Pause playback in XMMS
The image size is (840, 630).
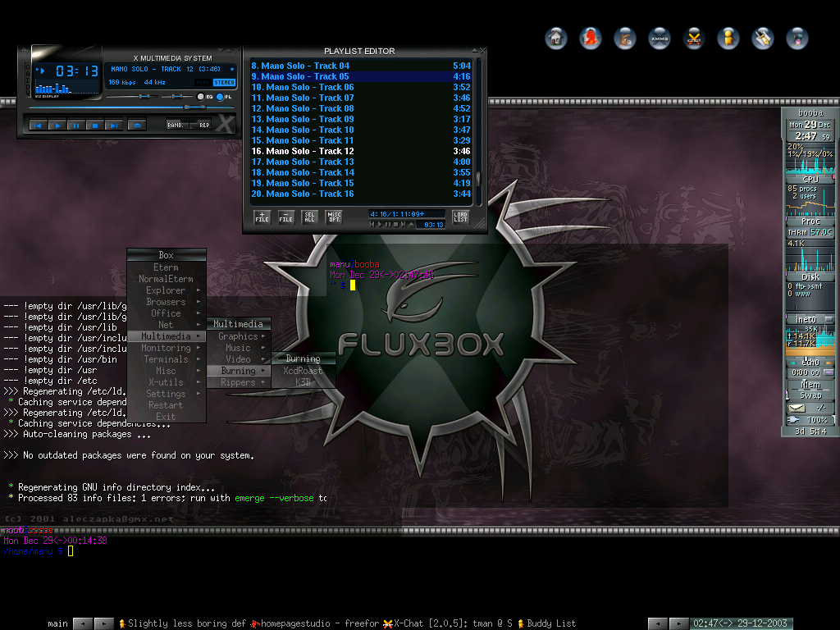(x=76, y=126)
